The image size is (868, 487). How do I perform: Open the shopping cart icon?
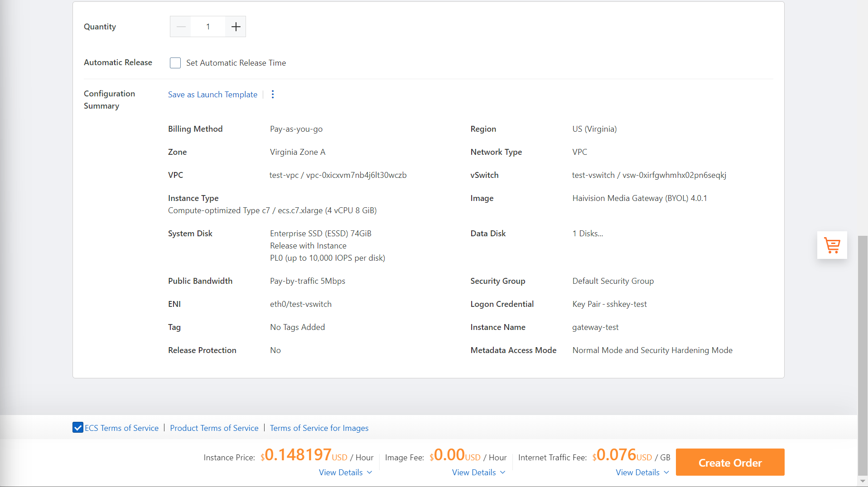tap(832, 245)
